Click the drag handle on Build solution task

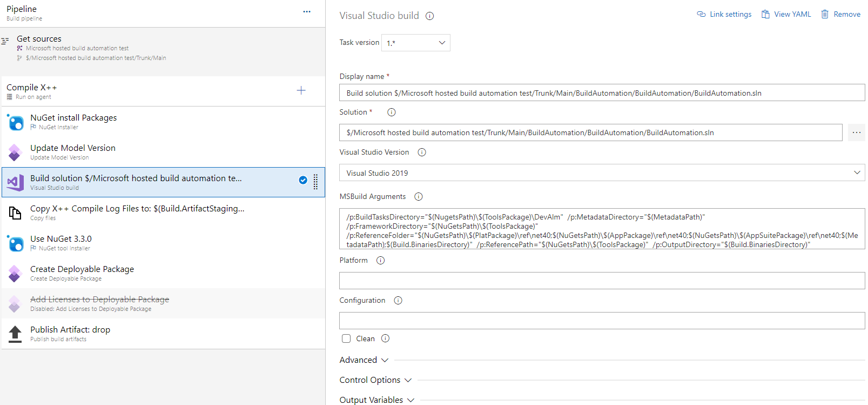click(x=315, y=182)
